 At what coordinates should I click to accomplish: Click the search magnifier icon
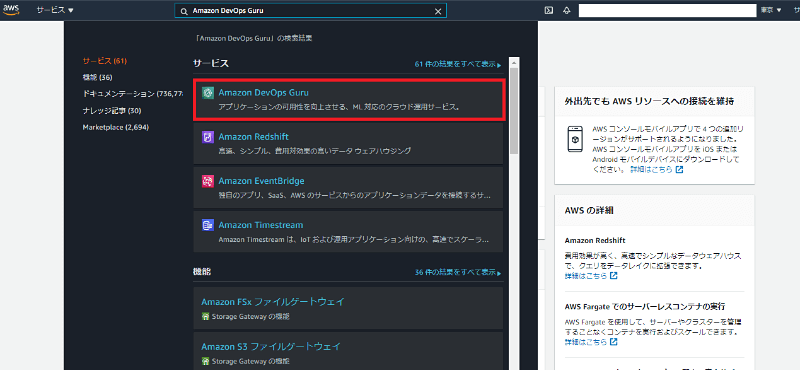click(x=184, y=11)
